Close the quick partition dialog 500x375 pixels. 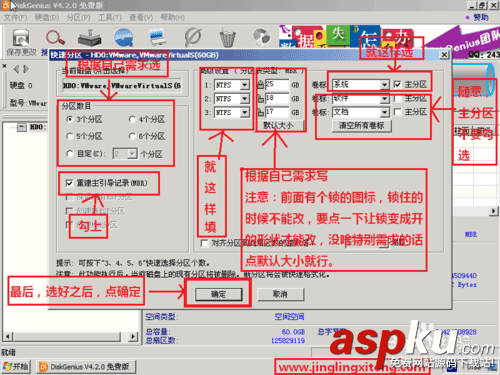(x=444, y=55)
